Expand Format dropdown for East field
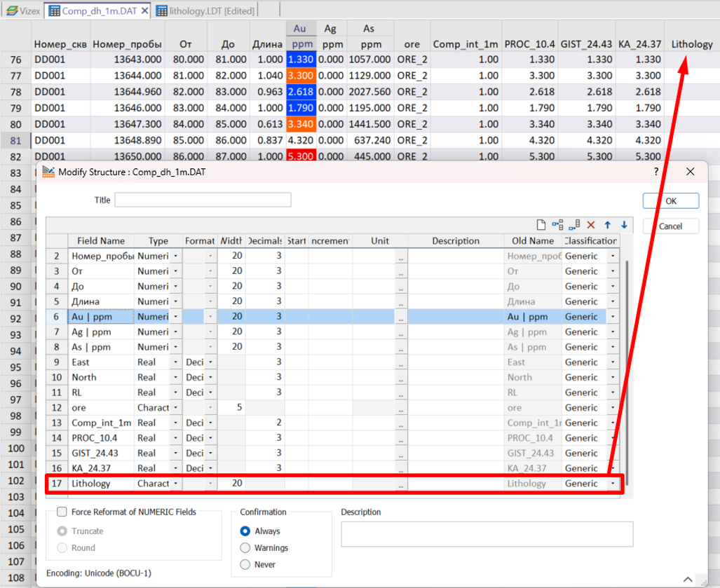 pos(210,362)
